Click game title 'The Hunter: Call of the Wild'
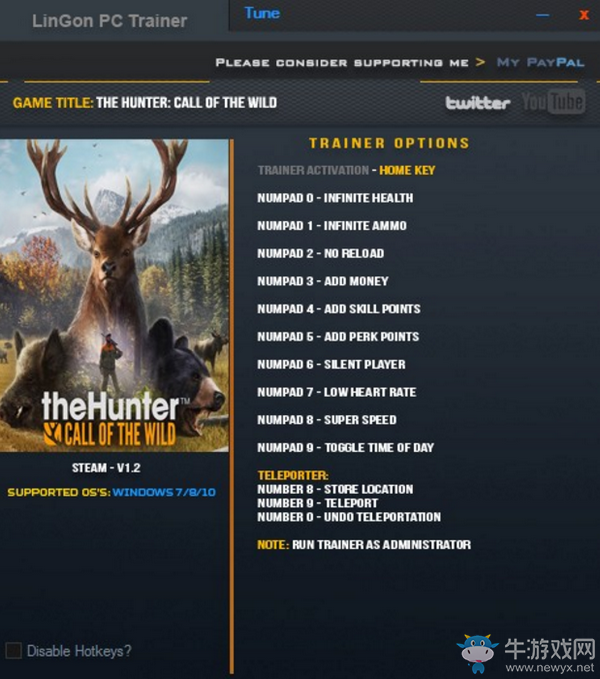This screenshot has height=679, width=600. point(187,103)
